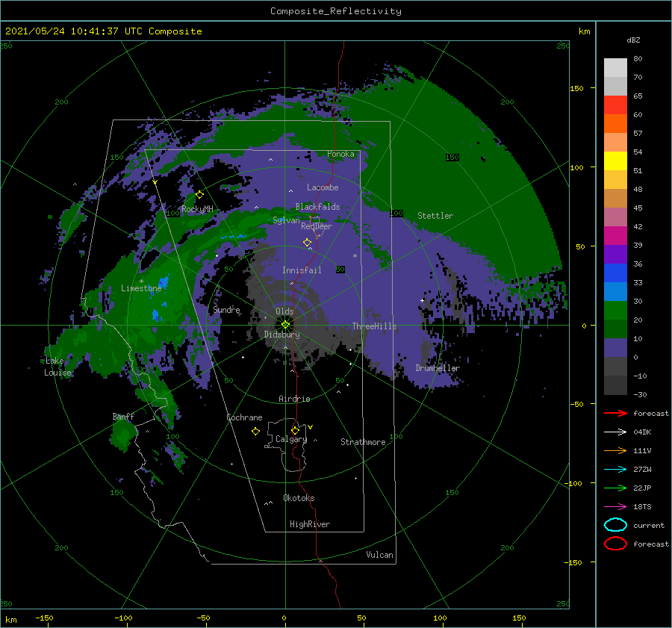The width and height of the screenshot is (672, 628).
Task: Click the yellow marker south of RedDeer
Action: tap(308, 243)
